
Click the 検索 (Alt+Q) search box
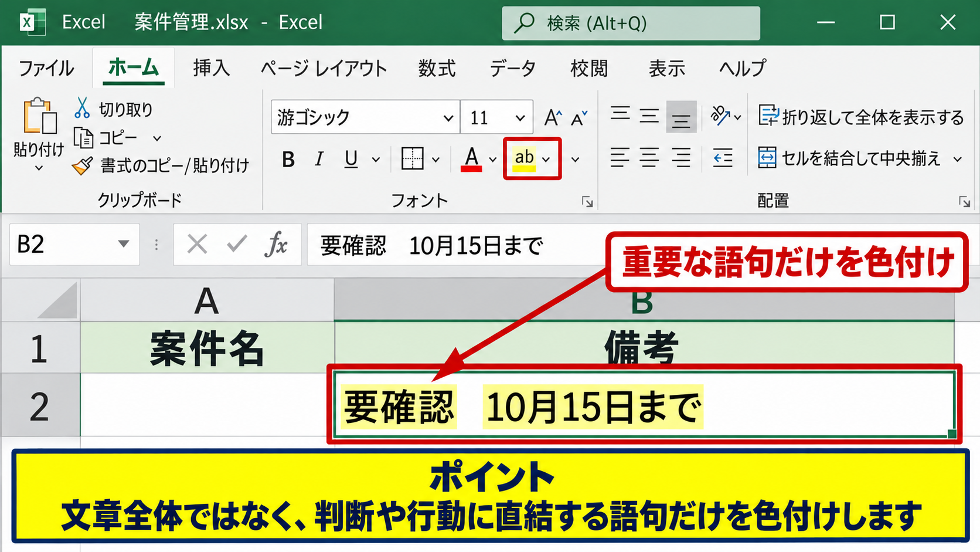(631, 23)
